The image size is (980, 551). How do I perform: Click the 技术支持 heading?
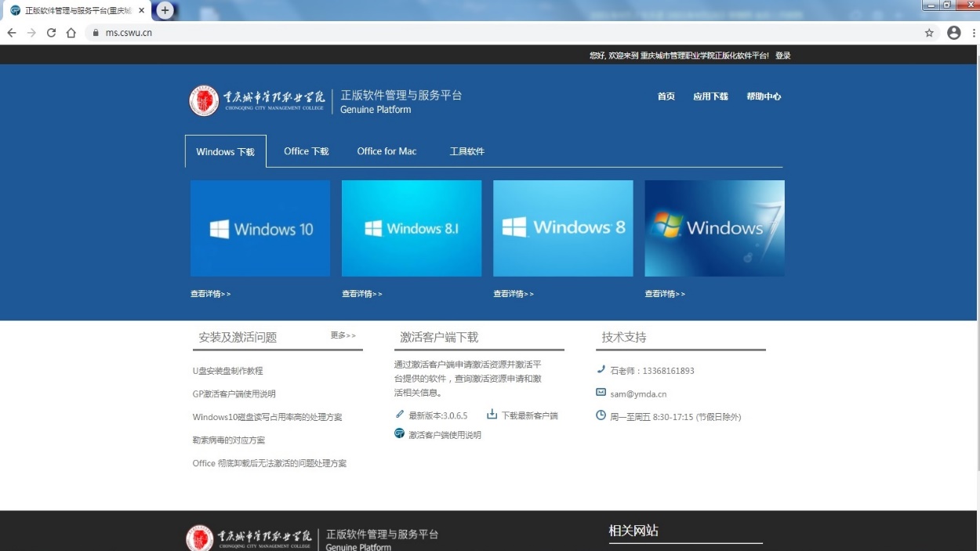tap(624, 337)
